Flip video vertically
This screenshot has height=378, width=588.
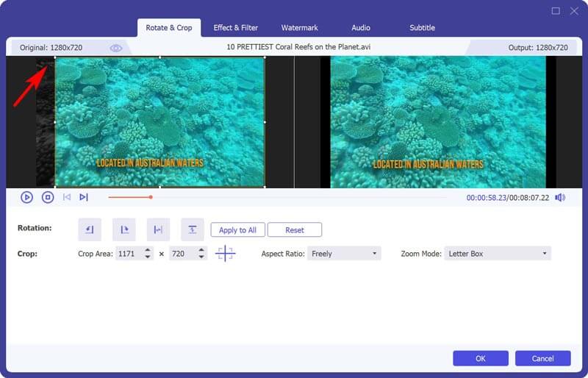pos(193,229)
